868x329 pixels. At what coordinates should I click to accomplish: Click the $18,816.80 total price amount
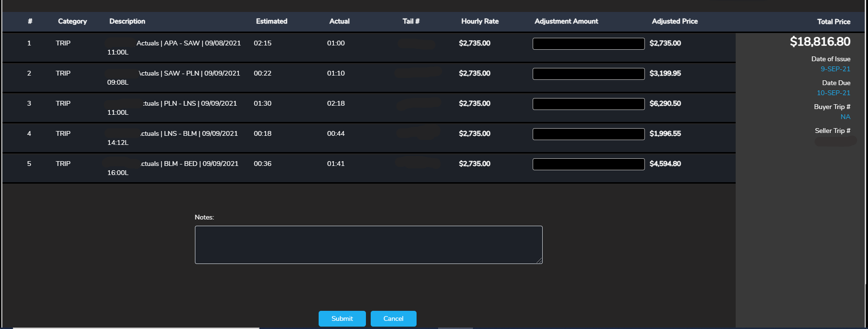[x=820, y=42]
